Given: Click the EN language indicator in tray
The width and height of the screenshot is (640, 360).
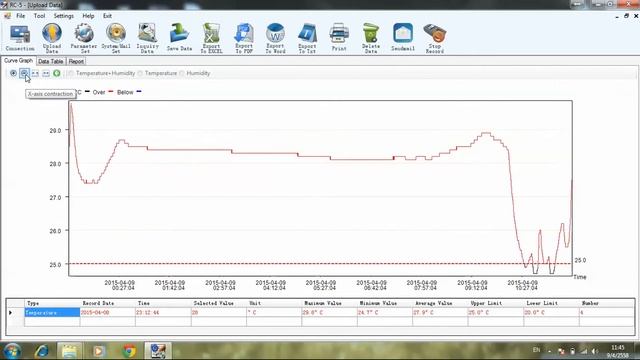Looking at the screenshot, I should pyautogui.click(x=536, y=350).
